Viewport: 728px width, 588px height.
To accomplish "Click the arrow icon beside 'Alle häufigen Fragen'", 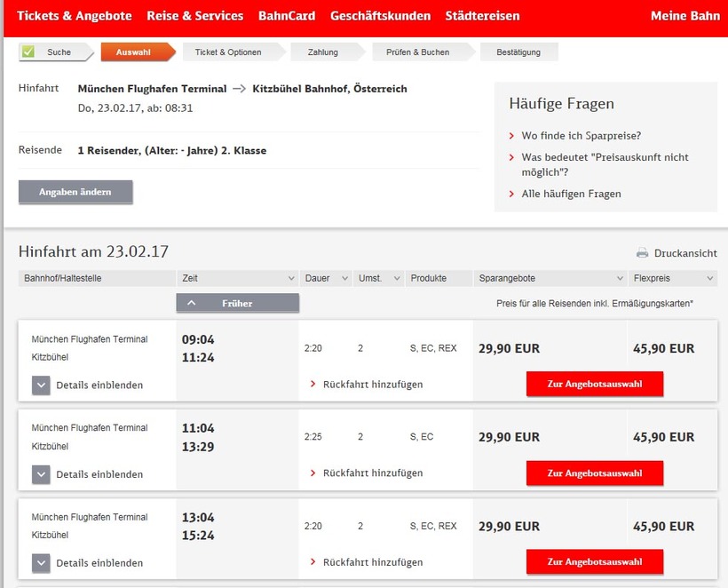I will [512, 194].
